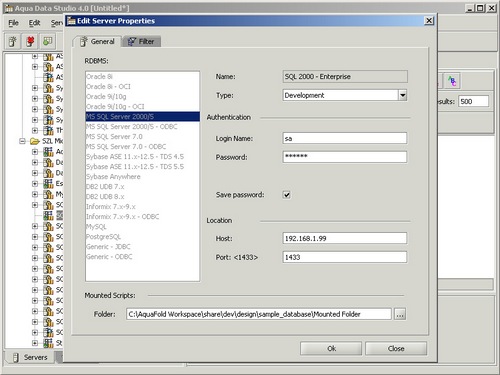The width and height of the screenshot is (500, 375).
Task: Select Oracle 8i - OCI entry
Action: [143, 87]
